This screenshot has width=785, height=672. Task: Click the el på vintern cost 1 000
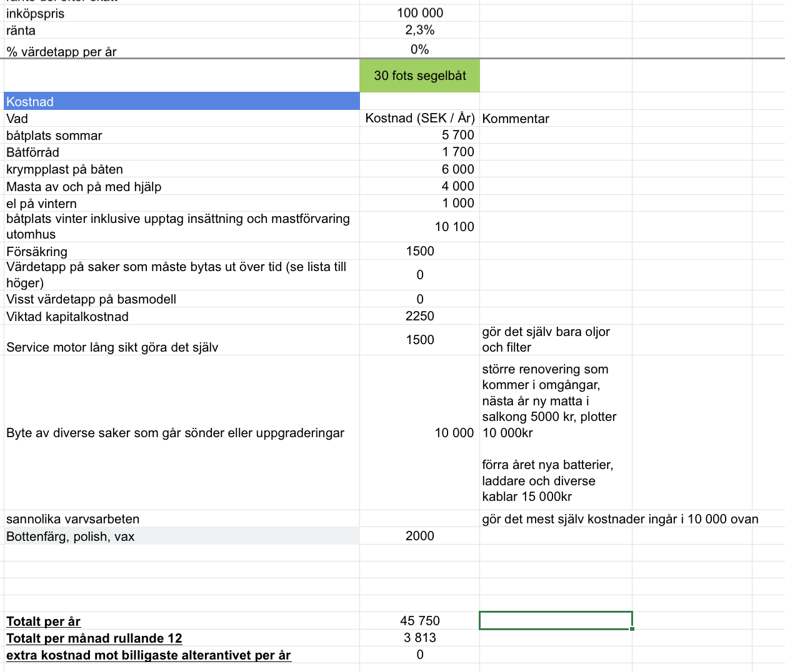coord(457,203)
